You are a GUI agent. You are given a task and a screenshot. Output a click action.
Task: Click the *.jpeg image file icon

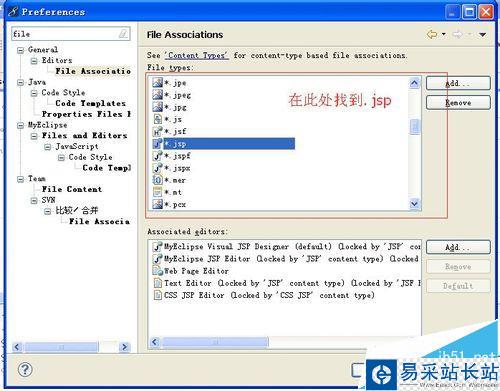pos(157,95)
